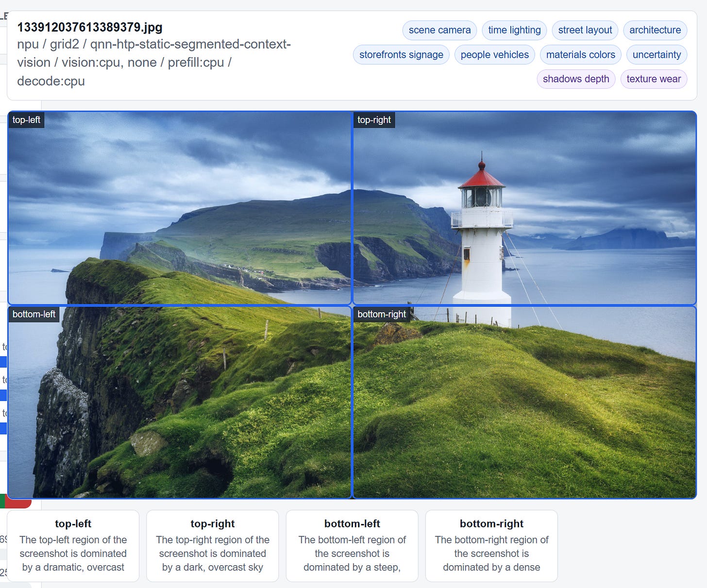
Task: Select the architecture tag
Action: [x=655, y=30]
